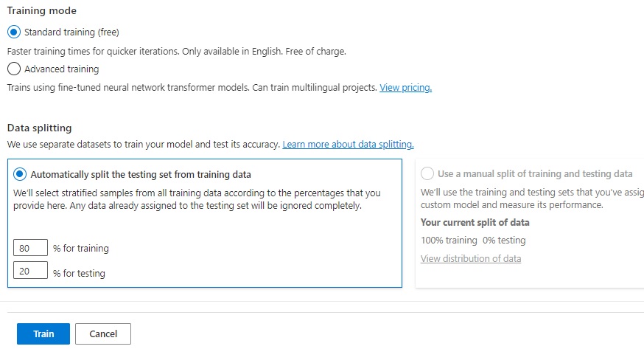Image resolution: width=644 pixels, height=349 pixels.
Task: Click the 'Your current split of data' heading
Action: click(475, 223)
